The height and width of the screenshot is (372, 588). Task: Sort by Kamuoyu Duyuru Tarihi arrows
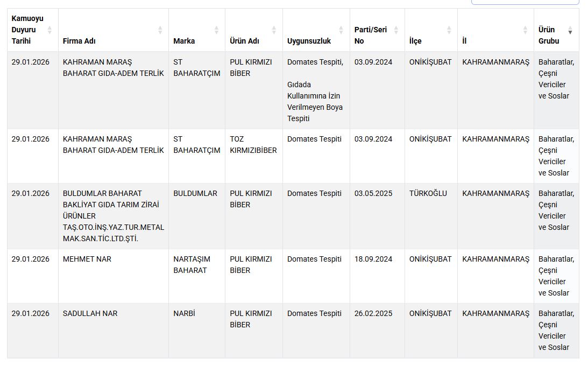pos(49,30)
